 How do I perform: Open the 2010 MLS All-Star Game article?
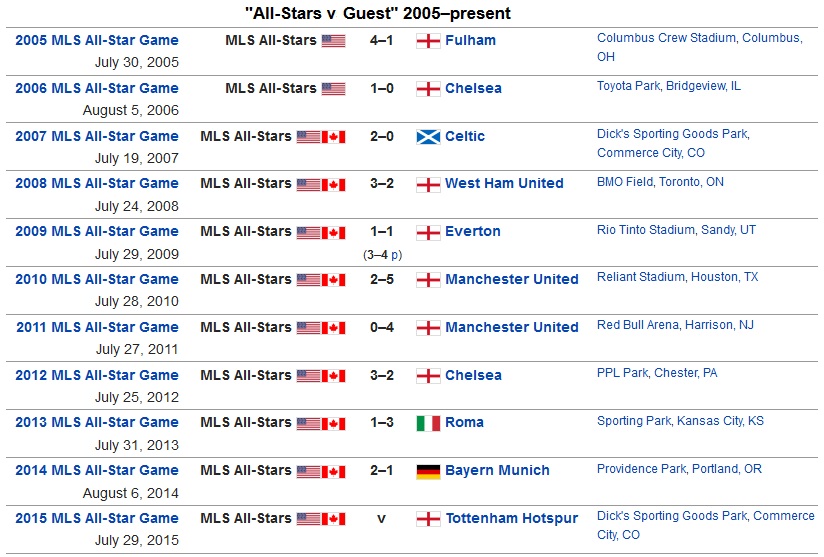(x=97, y=279)
